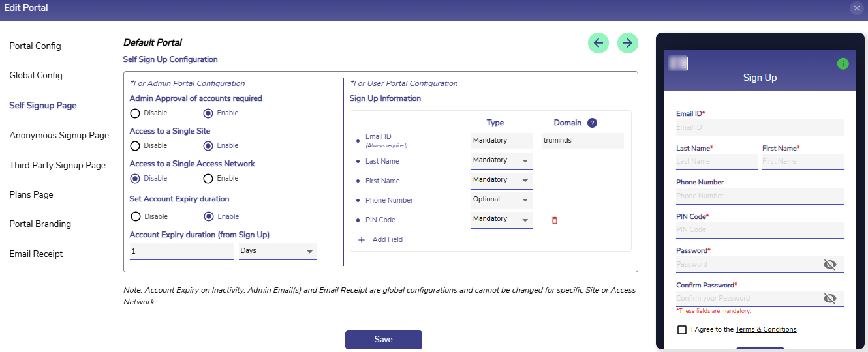Screen dimensions: 868x352
Task: Show Confirm Password using the eye icon
Action: (829, 299)
